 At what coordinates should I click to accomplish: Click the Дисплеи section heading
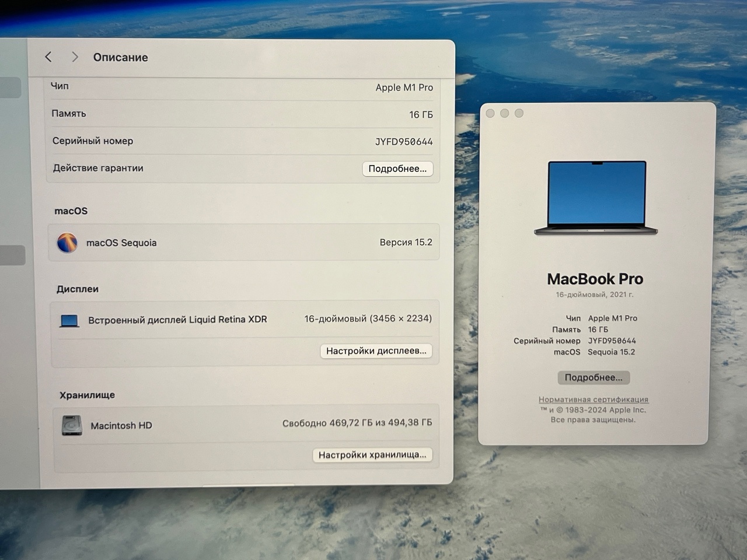78,289
